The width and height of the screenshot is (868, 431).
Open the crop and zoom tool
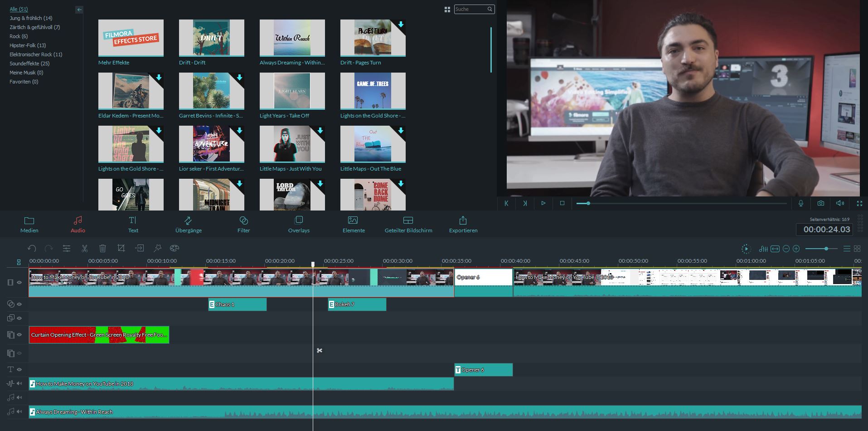click(121, 248)
